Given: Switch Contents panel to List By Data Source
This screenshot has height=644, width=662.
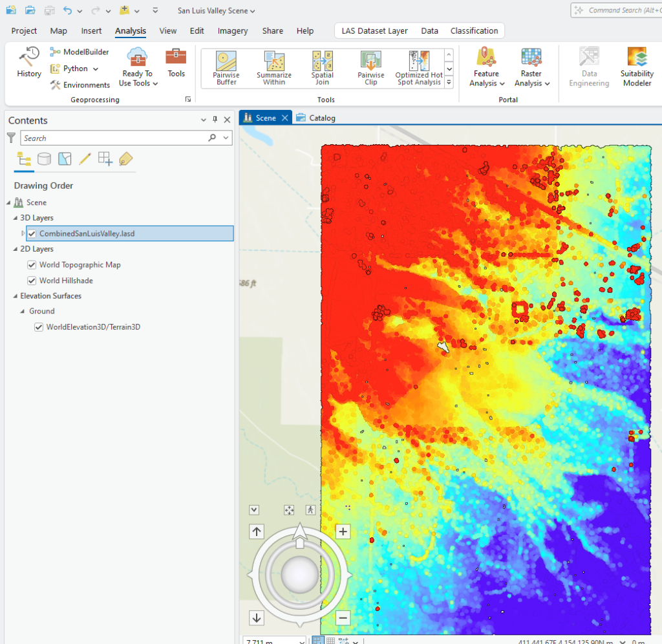Looking at the screenshot, I should coord(44,158).
